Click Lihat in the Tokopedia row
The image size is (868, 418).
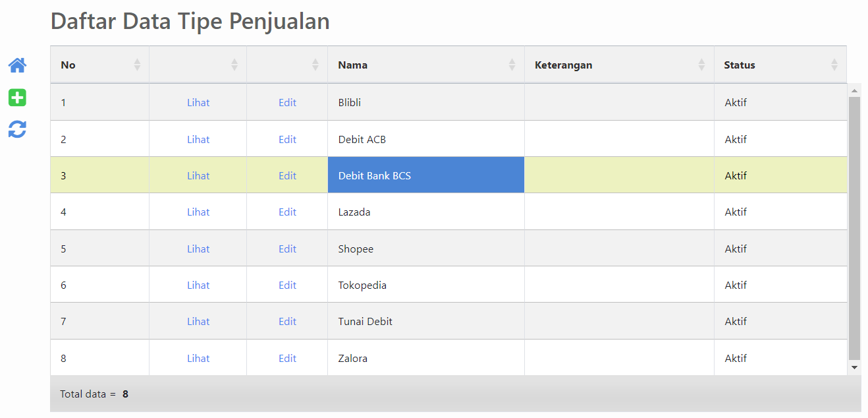point(198,285)
